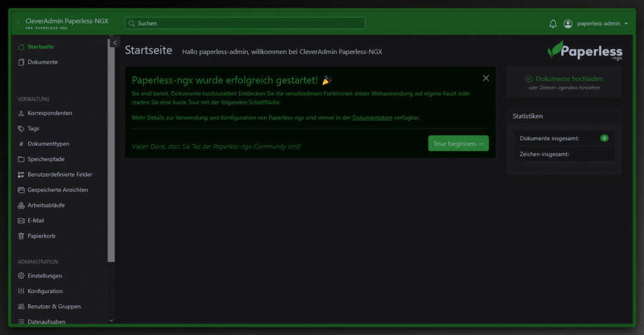
Task: Open Arbeitsabläufe in the sidebar
Action: pyautogui.click(x=46, y=206)
